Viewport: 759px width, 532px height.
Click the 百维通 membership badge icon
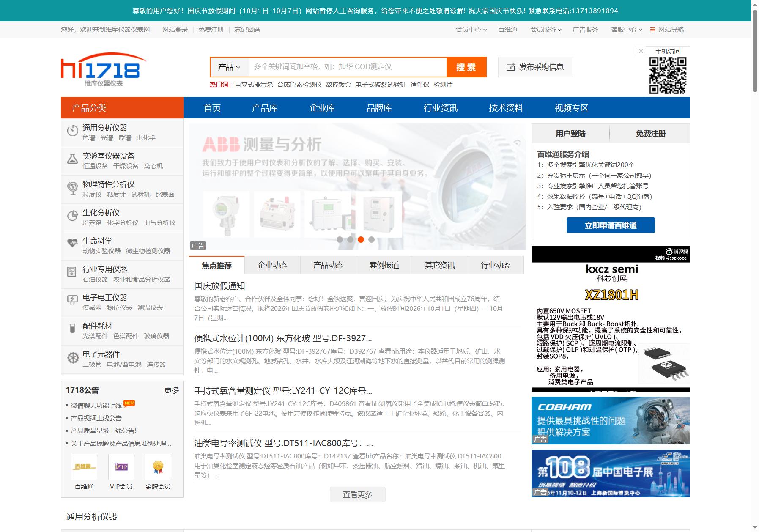84,467
